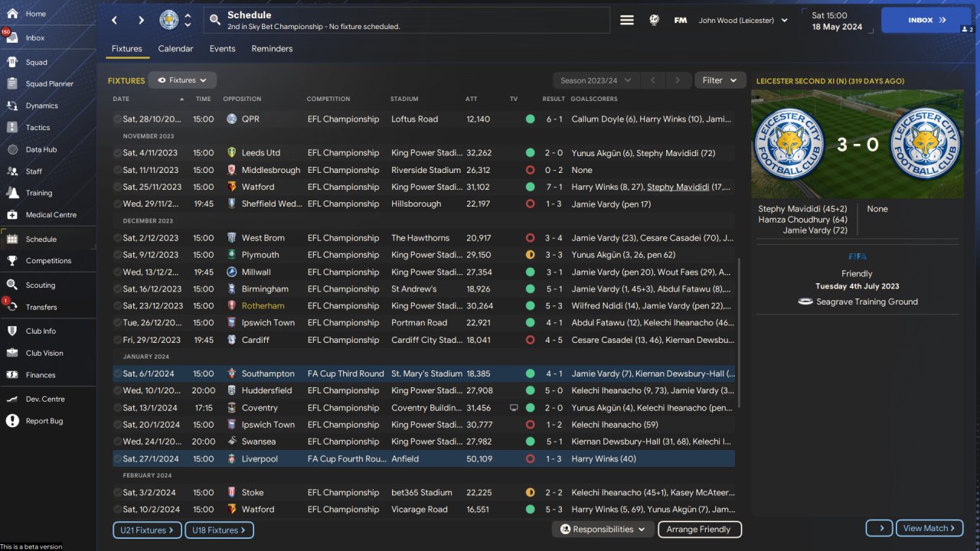This screenshot has height=551, width=980.
Task: Open the Fixtures view dropdown with the eye icon
Action: click(182, 80)
